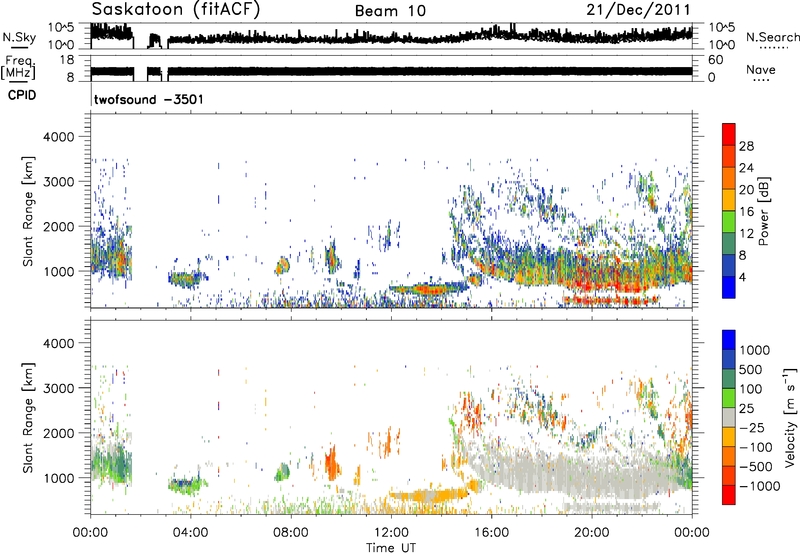
Task: Click the 'Time UT' axis label
Action: click(x=391, y=548)
